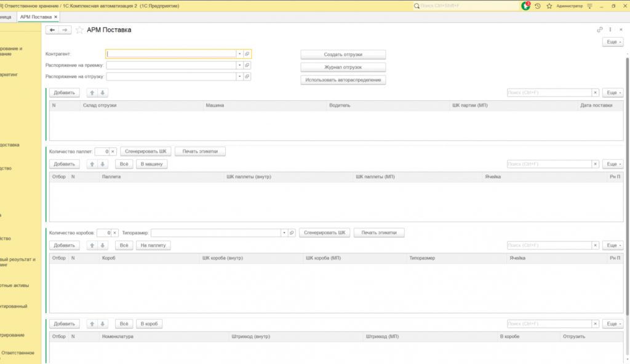This screenshot has width=630, height=364.
Task: Open favorites star in title bar
Action: point(549,6)
